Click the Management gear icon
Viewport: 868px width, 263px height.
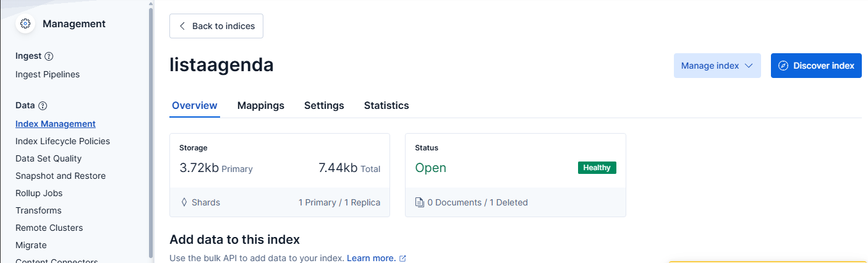tap(25, 24)
